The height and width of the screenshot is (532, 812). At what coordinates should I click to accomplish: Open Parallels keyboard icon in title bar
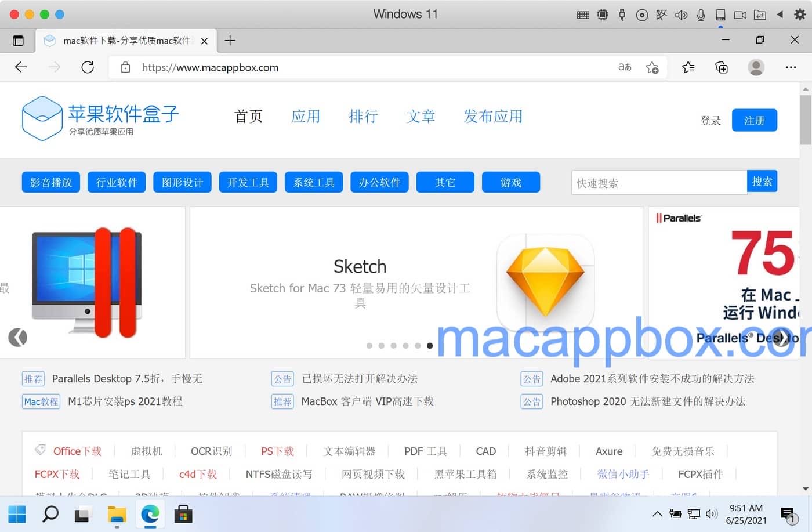click(x=583, y=15)
